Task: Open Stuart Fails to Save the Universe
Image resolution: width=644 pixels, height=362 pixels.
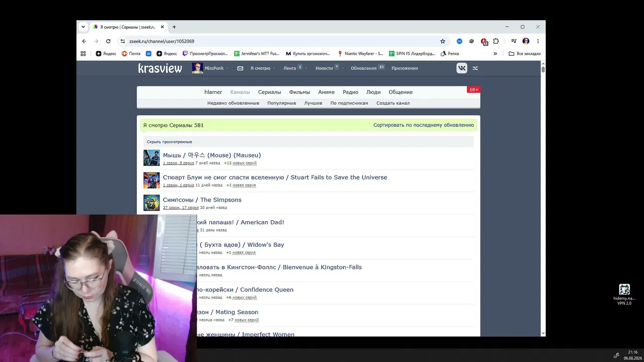Action: (275, 177)
